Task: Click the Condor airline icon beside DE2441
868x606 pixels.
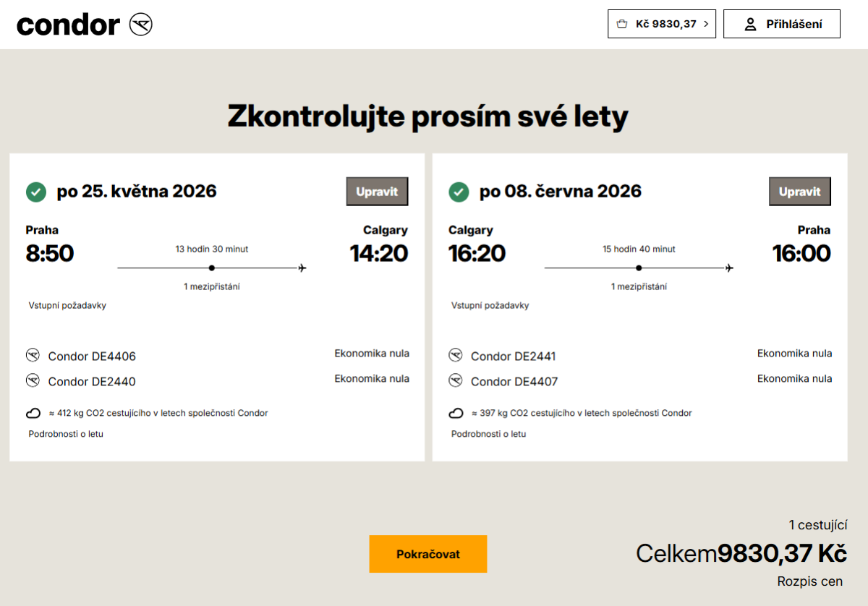Action: coord(455,355)
